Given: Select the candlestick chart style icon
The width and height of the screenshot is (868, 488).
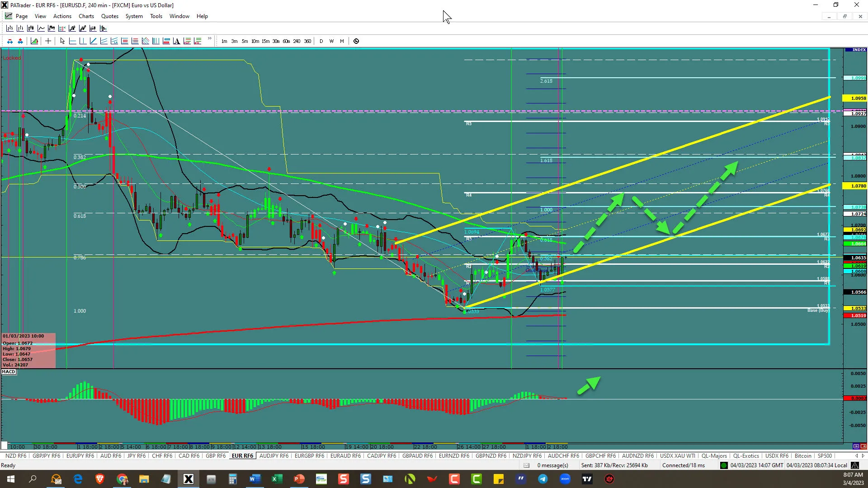Looking at the screenshot, I should [30, 28].
